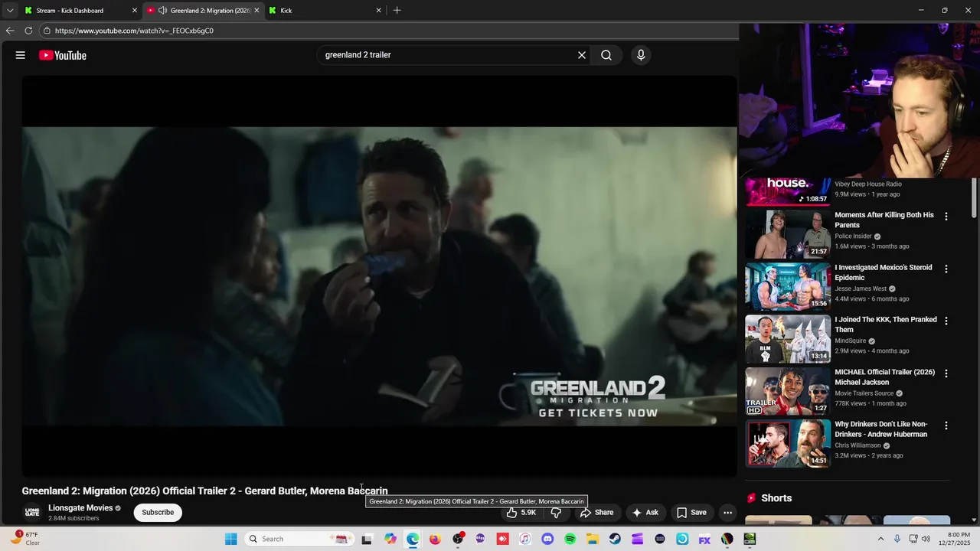Go to the YouTube home logo
The height and width of the screenshot is (551, 980).
[63, 55]
